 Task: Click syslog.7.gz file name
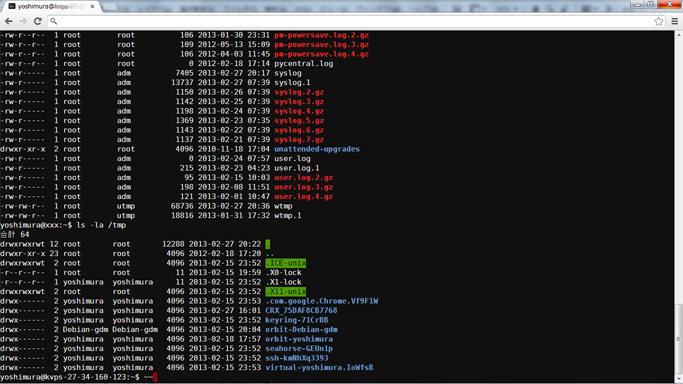pyautogui.click(x=299, y=140)
